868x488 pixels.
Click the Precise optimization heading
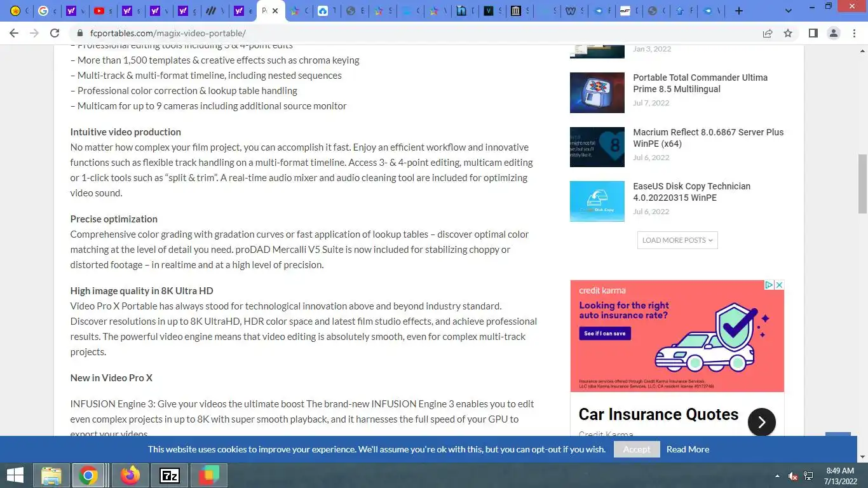point(114,219)
